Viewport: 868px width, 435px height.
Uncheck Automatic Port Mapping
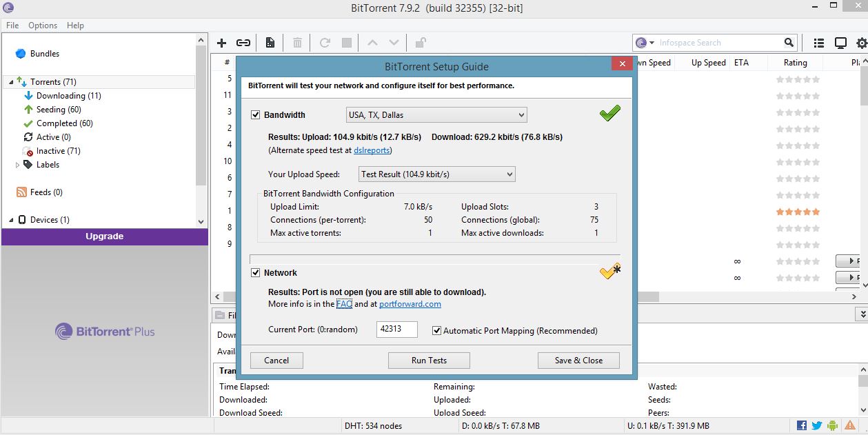[x=437, y=330]
